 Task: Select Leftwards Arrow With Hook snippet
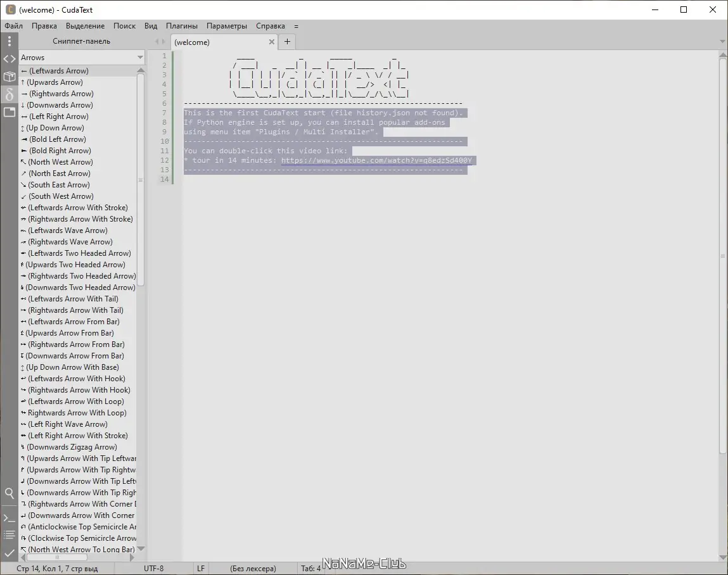(x=77, y=379)
